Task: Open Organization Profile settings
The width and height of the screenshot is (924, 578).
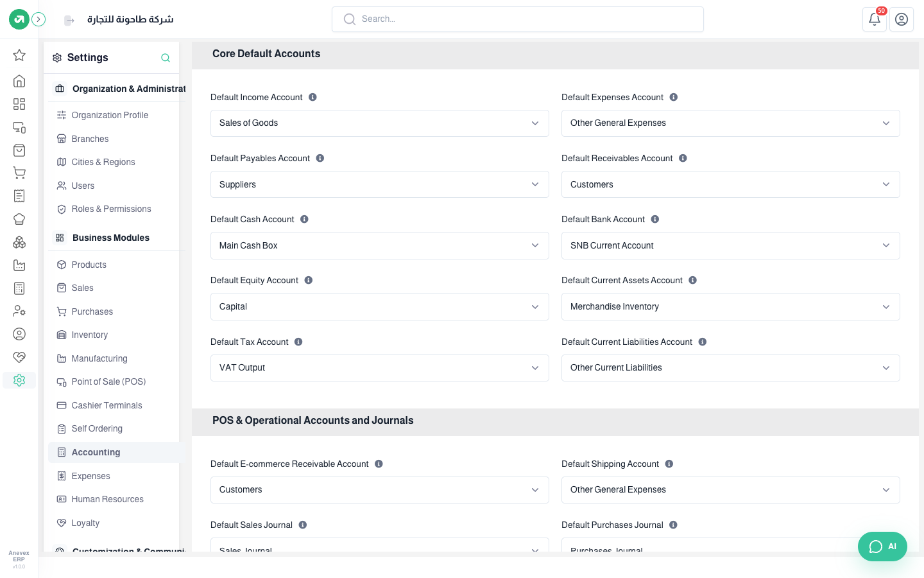Action: click(110, 115)
